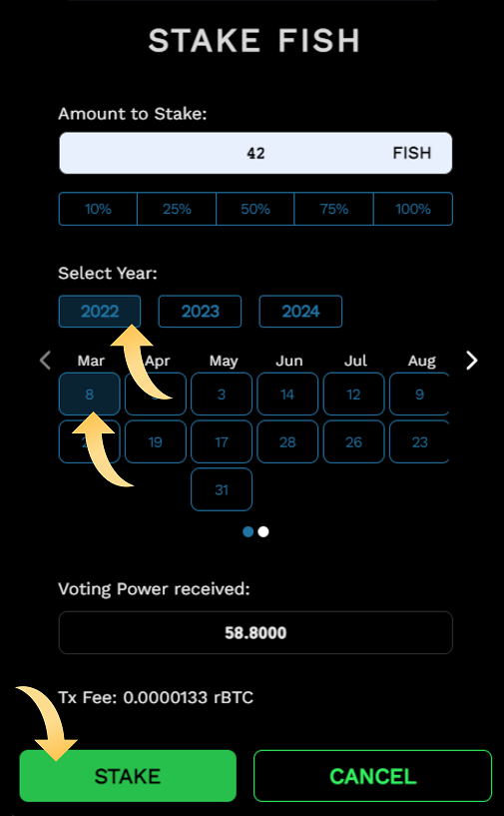Viewport: 504px width, 816px height.
Task: Select the blue pagination dot
Action: click(249, 531)
